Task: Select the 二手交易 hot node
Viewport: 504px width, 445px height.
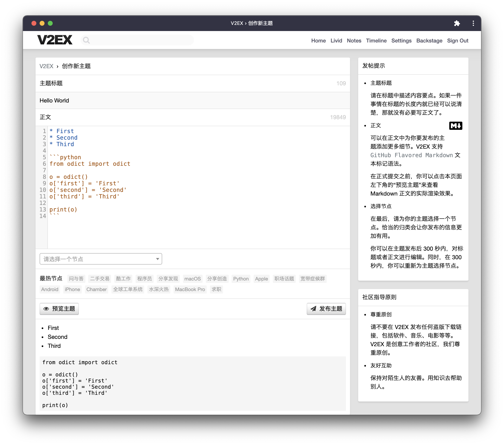Action: click(x=100, y=279)
